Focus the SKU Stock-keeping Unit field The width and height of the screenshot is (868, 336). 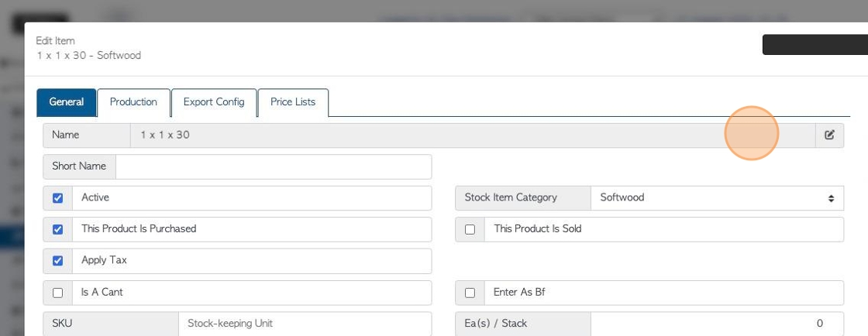pos(305,324)
